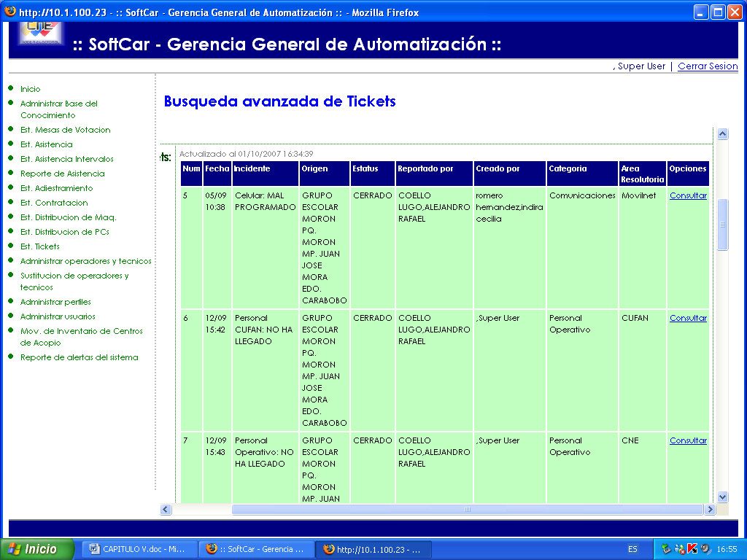Click the Fecha column header
The width and height of the screenshot is (747, 560).
217,174
